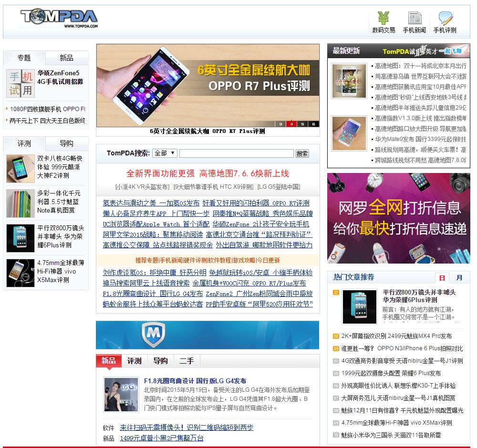Select 二手 tab in bottom news panel
477x448 pixels.
pyautogui.click(x=187, y=361)
